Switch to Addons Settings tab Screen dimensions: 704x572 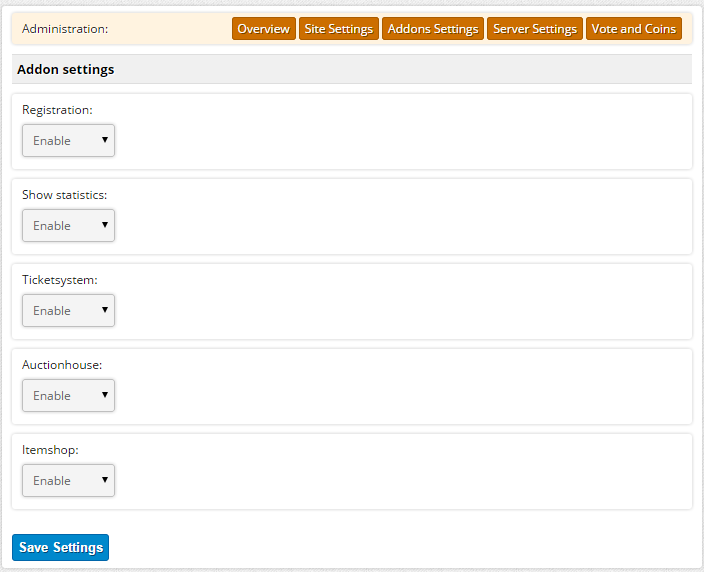(x=433, y=29)
